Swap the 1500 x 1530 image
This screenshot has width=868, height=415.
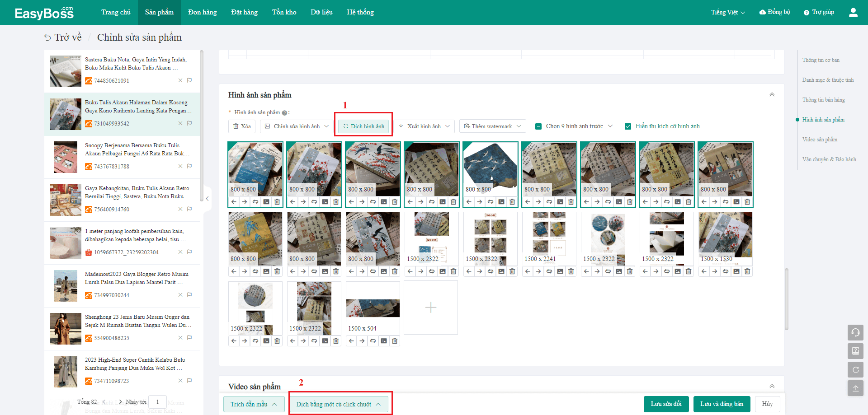point(726,271)
